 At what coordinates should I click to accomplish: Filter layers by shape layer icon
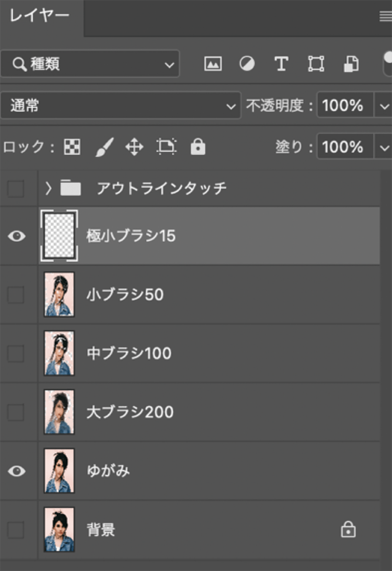pos(316,64)
